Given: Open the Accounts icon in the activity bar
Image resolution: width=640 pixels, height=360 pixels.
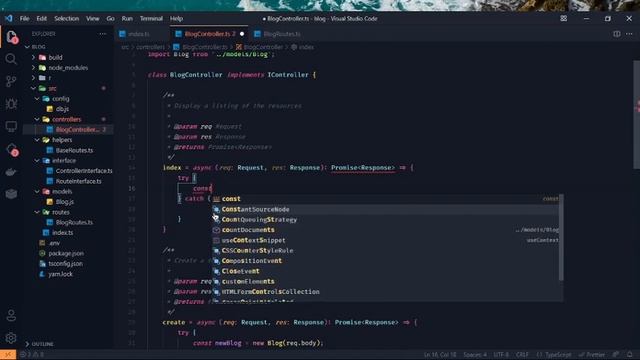Looking at the screenshot, I should coord(11,316).
